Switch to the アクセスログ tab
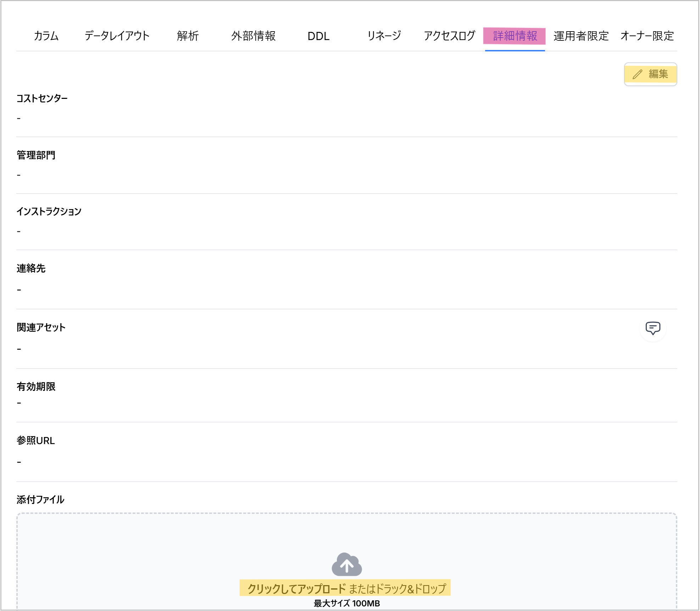This screenshot has height=611, width=700. pyautogui.click(x=449, y=36)
